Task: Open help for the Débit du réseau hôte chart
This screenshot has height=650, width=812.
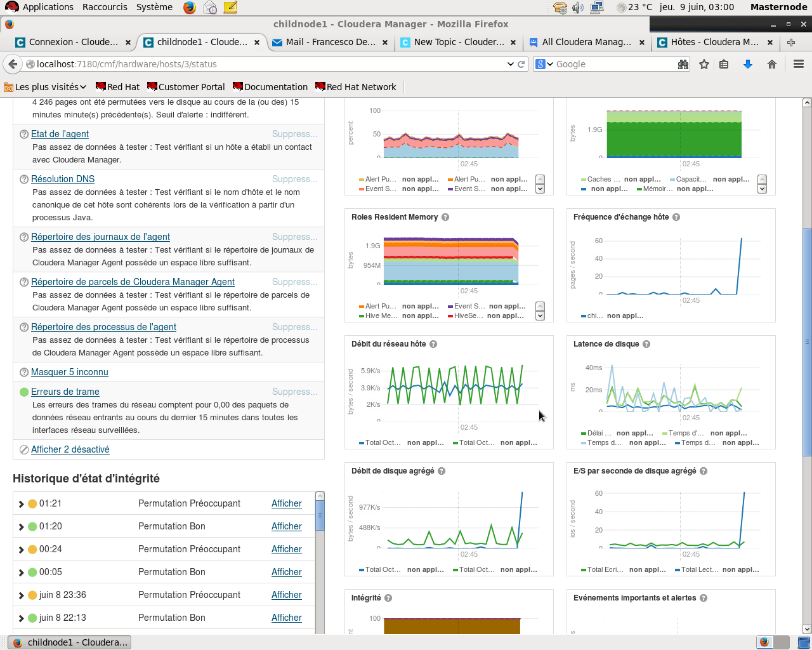Action: pyautogui.click(x=433, y=344)
